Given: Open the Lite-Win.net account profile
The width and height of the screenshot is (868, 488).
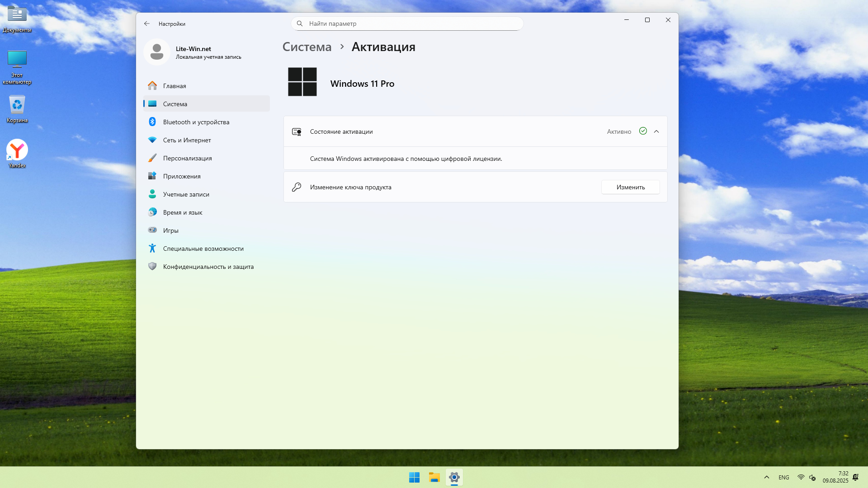Looking at the screenshot, I should (x=193, y=52).
